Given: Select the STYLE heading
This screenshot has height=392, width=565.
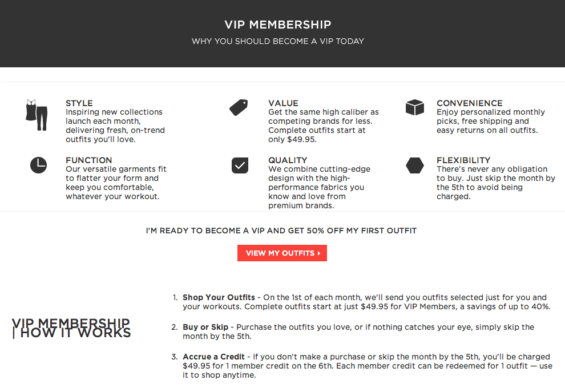Looking at the screenshot, I should tap(79, 103).
